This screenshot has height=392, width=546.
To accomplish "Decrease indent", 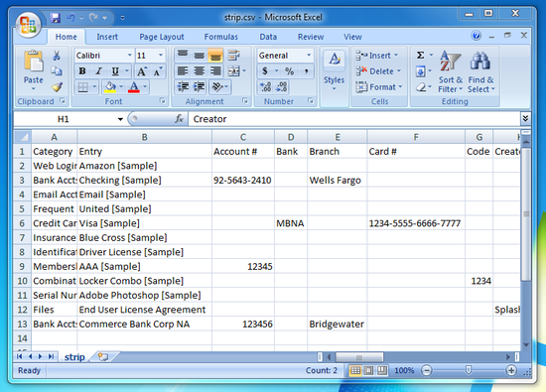I will pyautogui.click(x=183, y=87).
